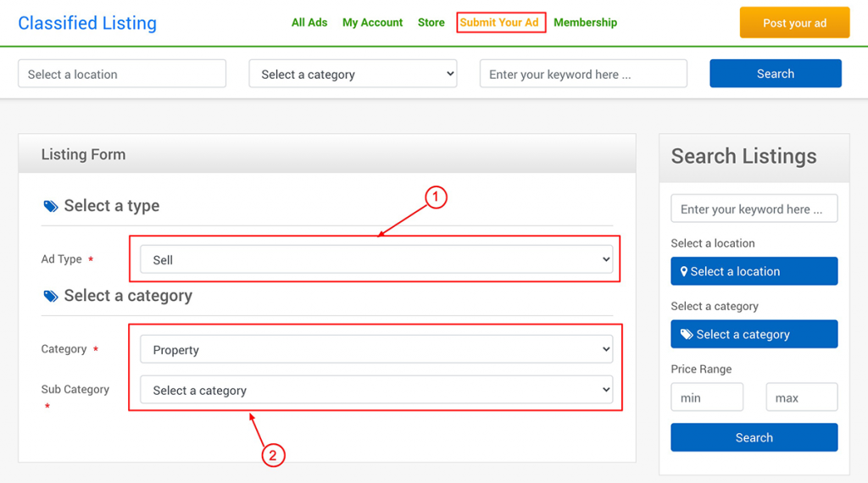Click the map pin icon in Select a location button

click(684, 272)
